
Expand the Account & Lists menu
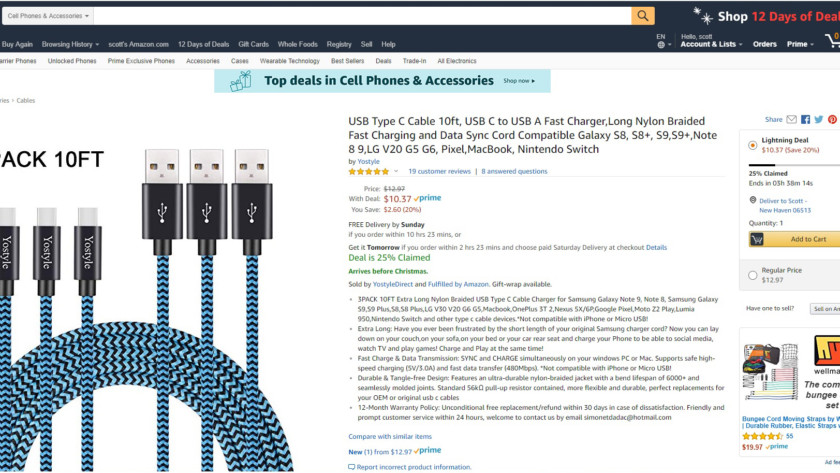pos(711,44)
